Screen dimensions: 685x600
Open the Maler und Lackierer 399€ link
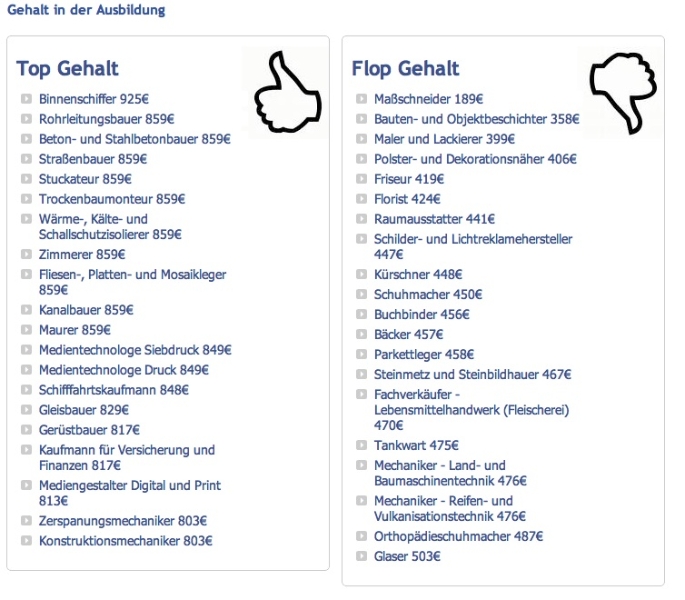444,139
